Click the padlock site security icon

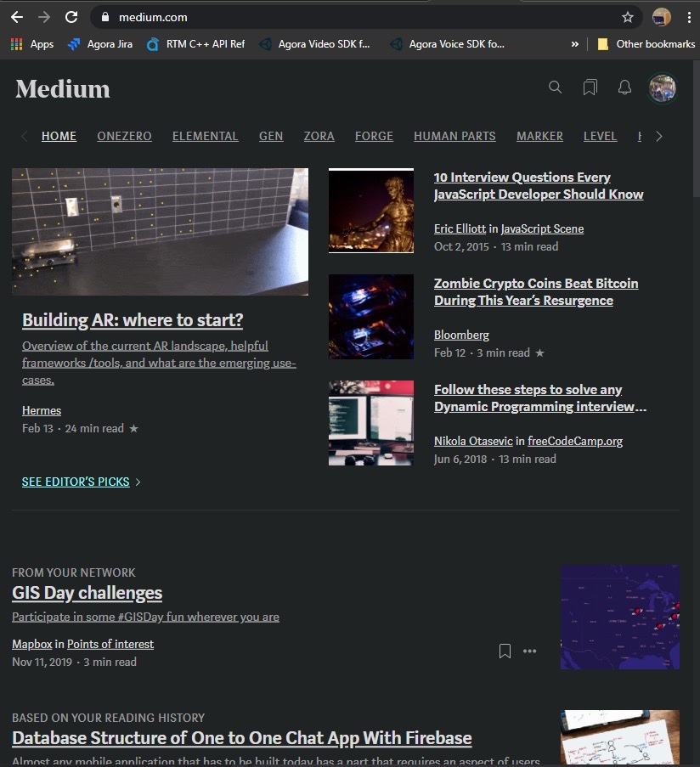[104, 17]
